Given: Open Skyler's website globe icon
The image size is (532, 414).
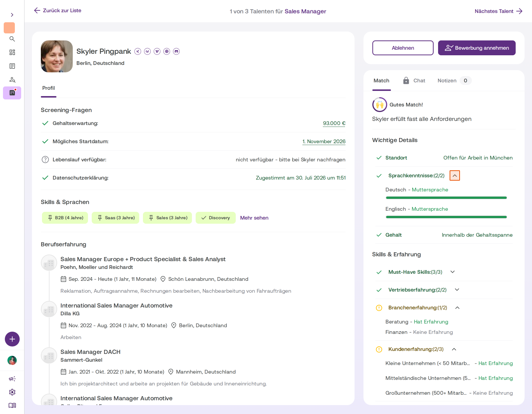Looking at the screenshot, I should 167,51.
